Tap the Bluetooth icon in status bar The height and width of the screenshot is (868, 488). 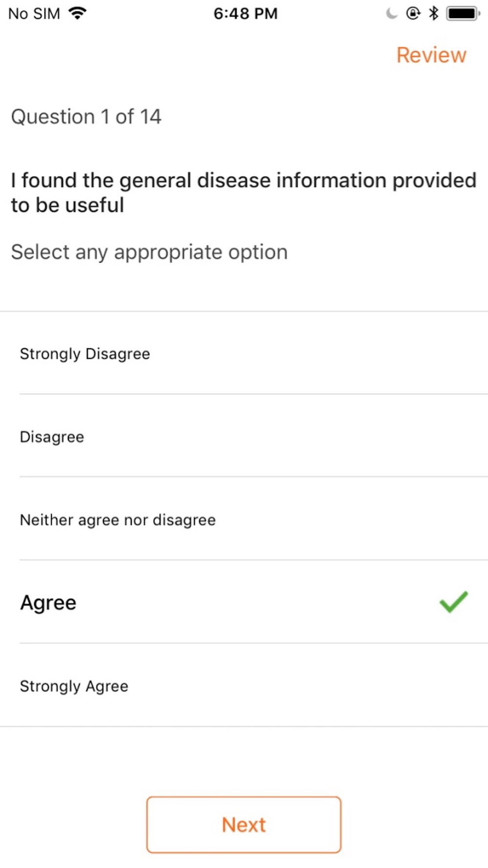[433, 13]
